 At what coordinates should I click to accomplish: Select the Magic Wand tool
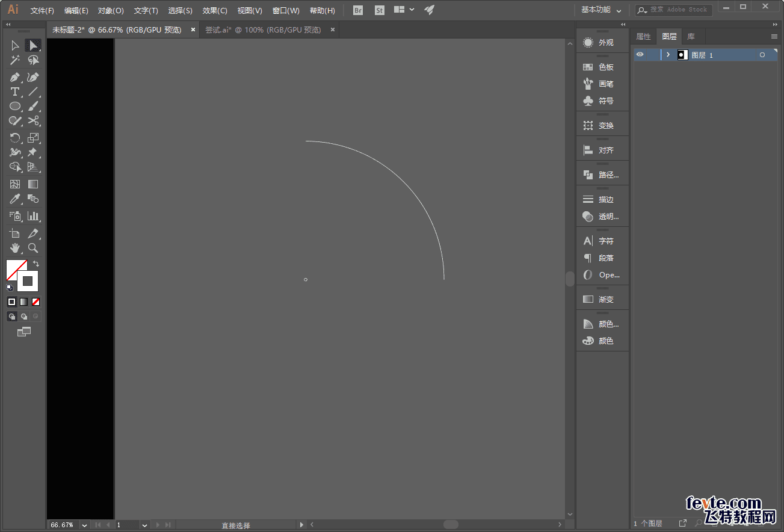(x=15, y=60)
